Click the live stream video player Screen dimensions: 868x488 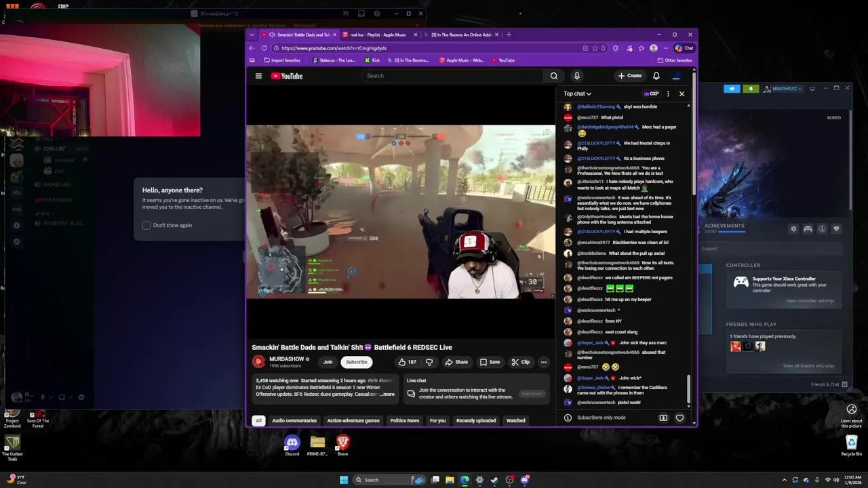401,211
